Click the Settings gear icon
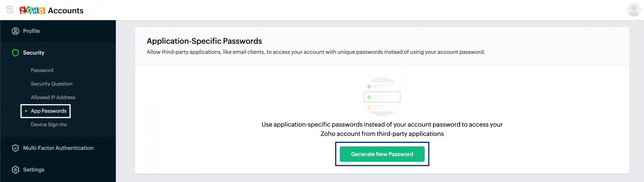This screenshot has width=644, height=182. [x=15, y=169]
